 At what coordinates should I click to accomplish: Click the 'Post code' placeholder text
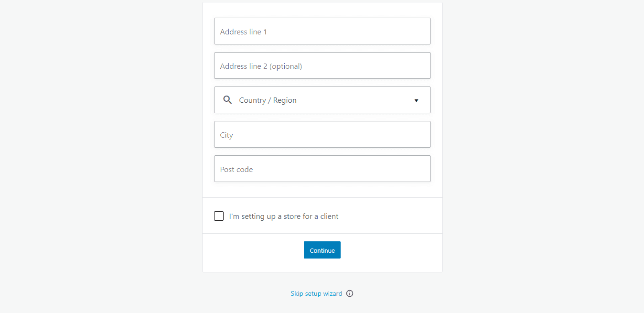click(236, 170)
